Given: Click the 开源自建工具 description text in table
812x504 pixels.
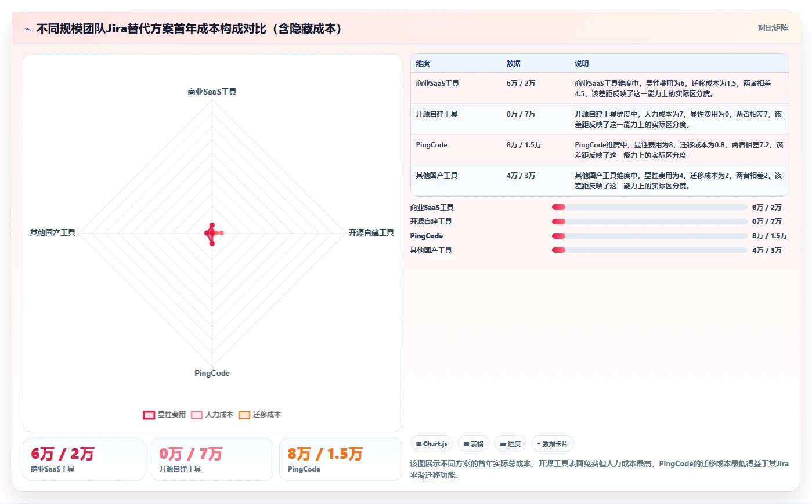Looking at the screenshot, I should 679,119.
